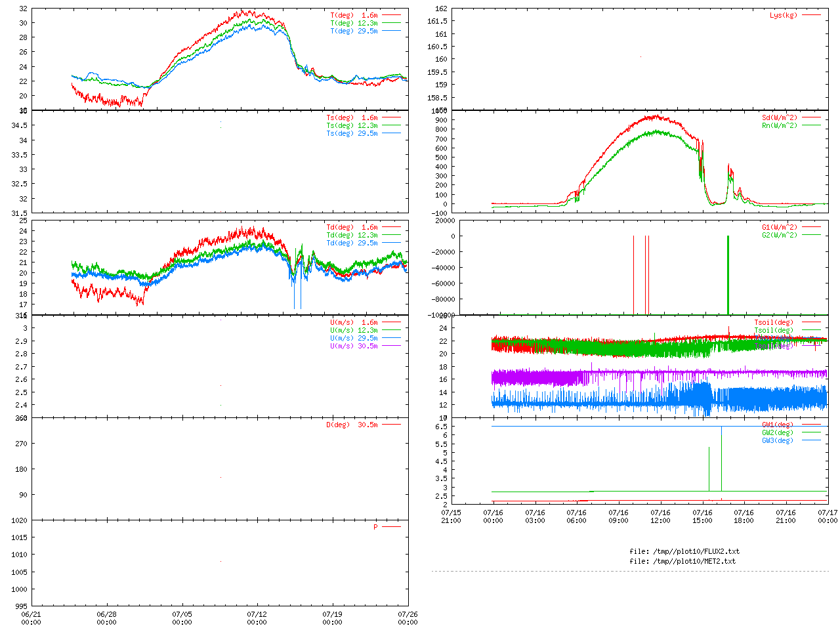The width and height of the screenshot is (840, 630).
Task: Click the blue 'T(deg) 29.5m' legend label
Action: [354, 31]
